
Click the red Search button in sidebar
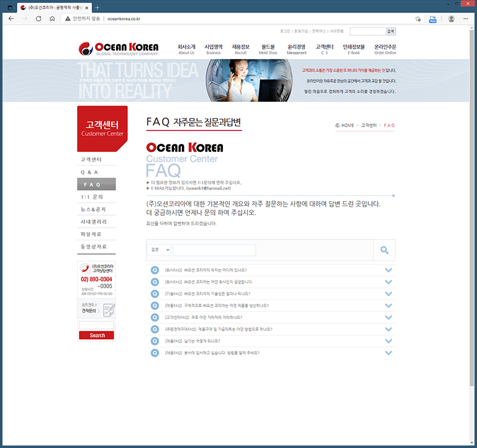tap(97, 336)
